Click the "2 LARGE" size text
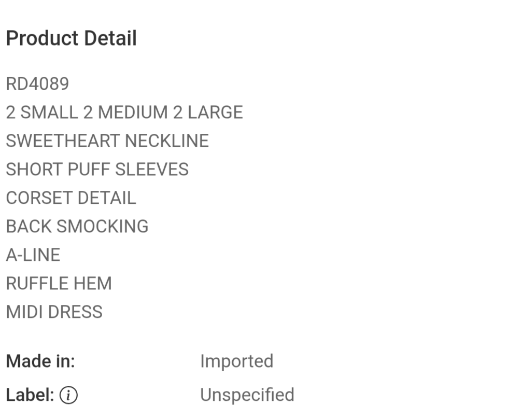This screenshot has width=507, height=420. (x=208, y=113)
